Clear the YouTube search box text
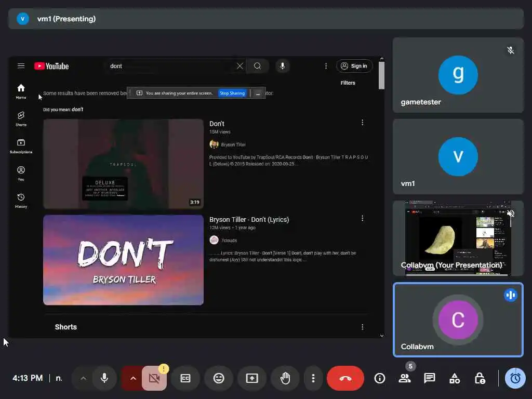This screenshot has height=399, width=532. [x=240, y=66]
